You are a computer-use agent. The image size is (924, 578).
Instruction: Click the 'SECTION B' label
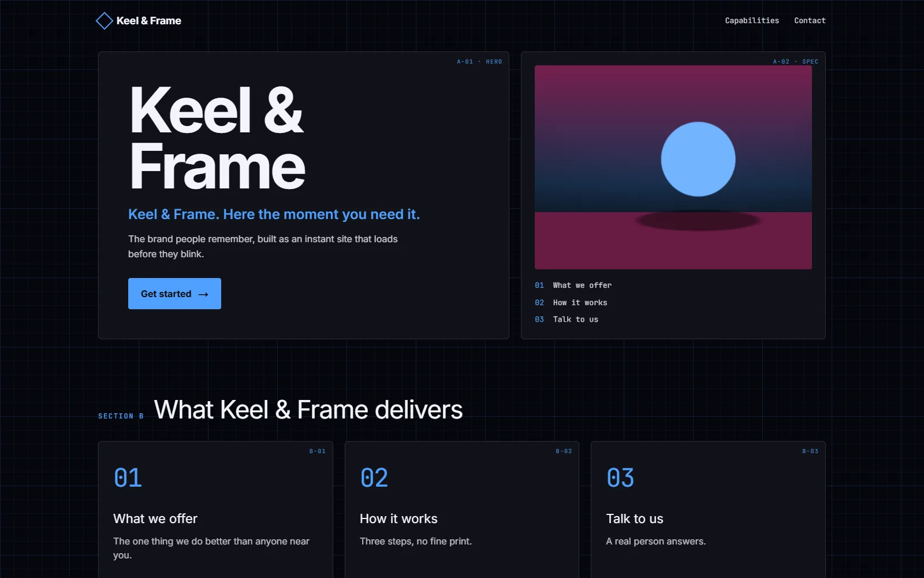(121, 416)
